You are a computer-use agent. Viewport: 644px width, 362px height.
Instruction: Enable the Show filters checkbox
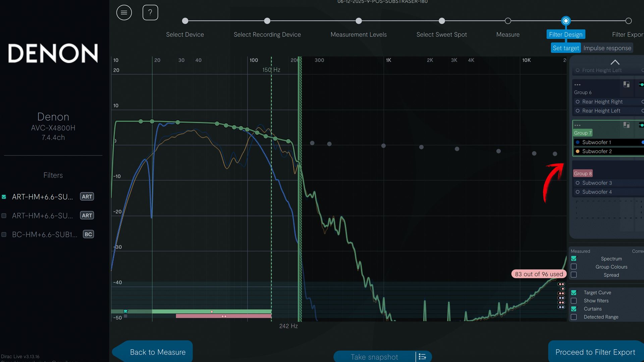(x=574, y=301)
